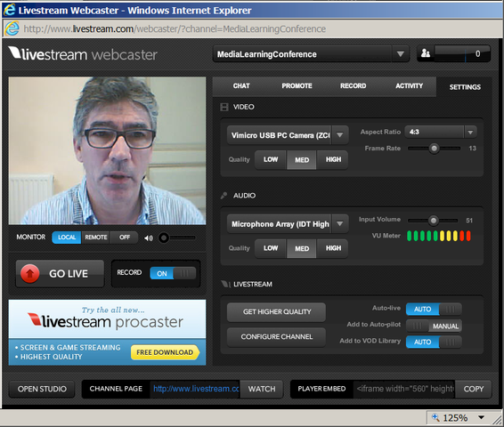Click the channel page URL link
This screenshot has height=427, width=504.
196,389
